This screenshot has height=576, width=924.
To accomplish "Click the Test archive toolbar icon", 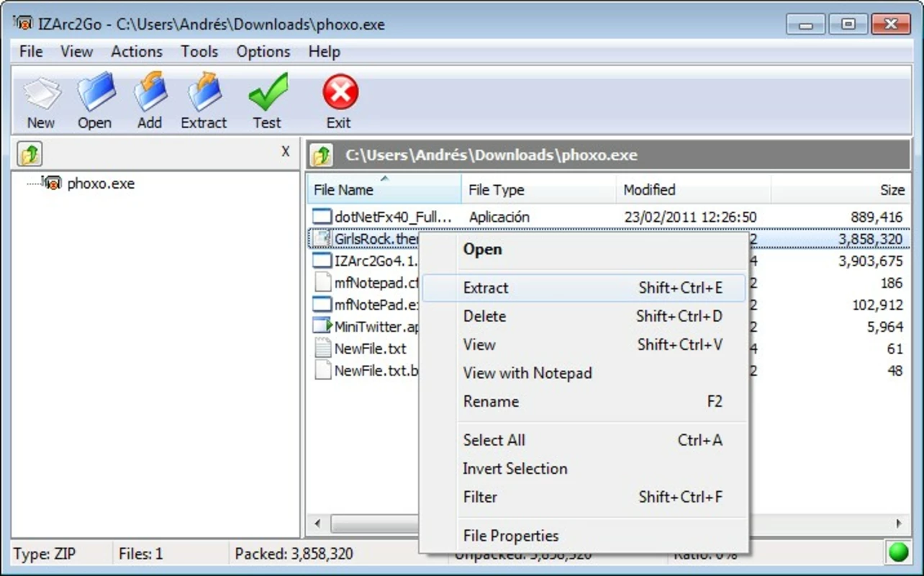I will (x=267, y=92).
